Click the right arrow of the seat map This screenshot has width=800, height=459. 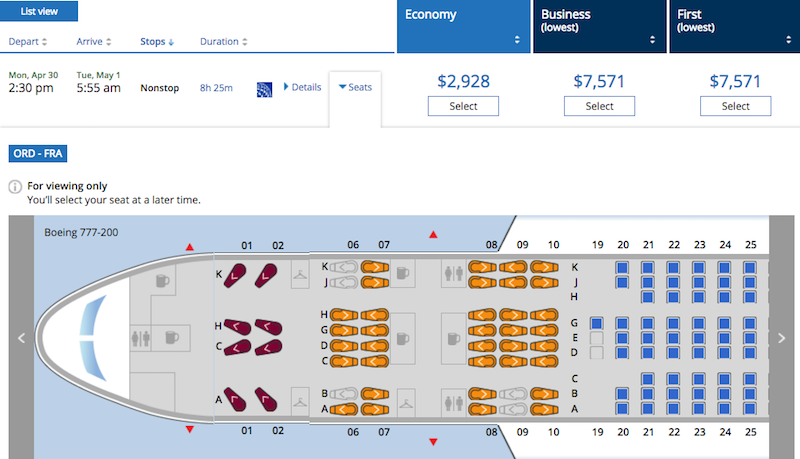pos(782,338)
